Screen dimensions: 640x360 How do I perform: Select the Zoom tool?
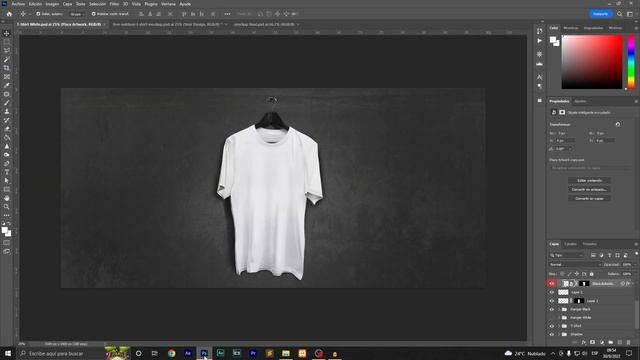click(7, 207)
